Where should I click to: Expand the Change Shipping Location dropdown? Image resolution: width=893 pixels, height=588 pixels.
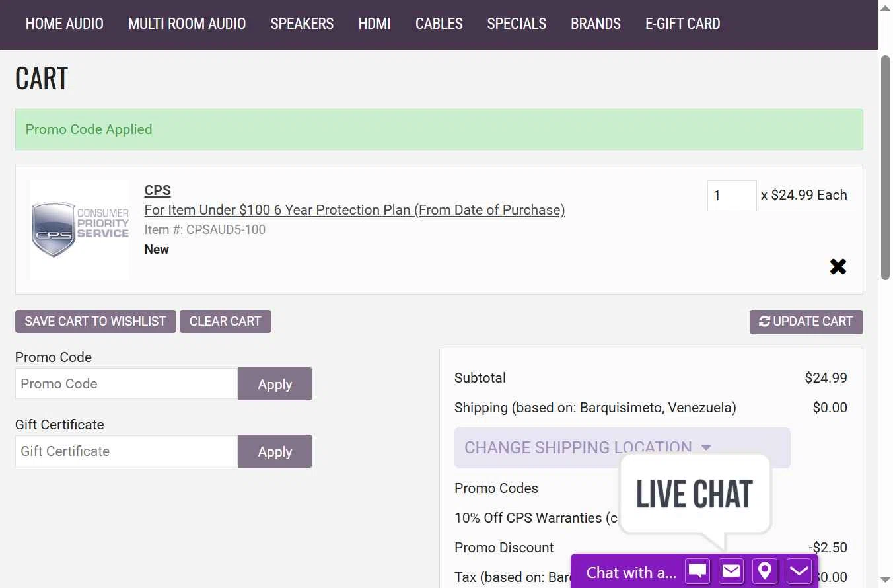pos(622,447)
